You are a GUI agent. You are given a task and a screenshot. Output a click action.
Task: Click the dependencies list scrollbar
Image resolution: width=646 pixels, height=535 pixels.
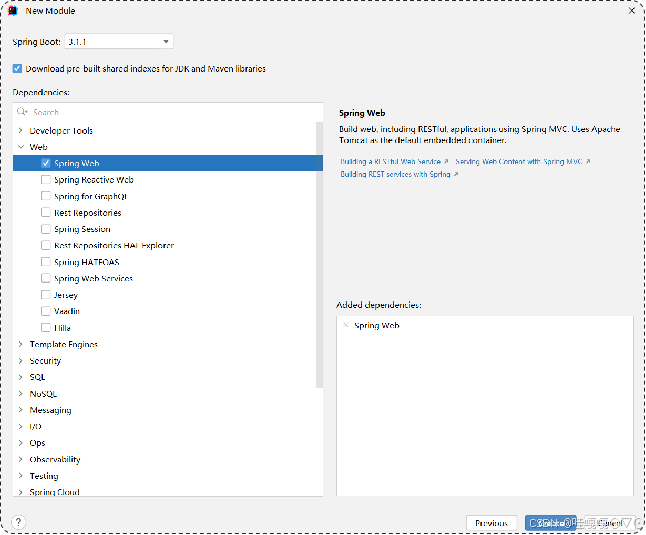click(320, 250)
